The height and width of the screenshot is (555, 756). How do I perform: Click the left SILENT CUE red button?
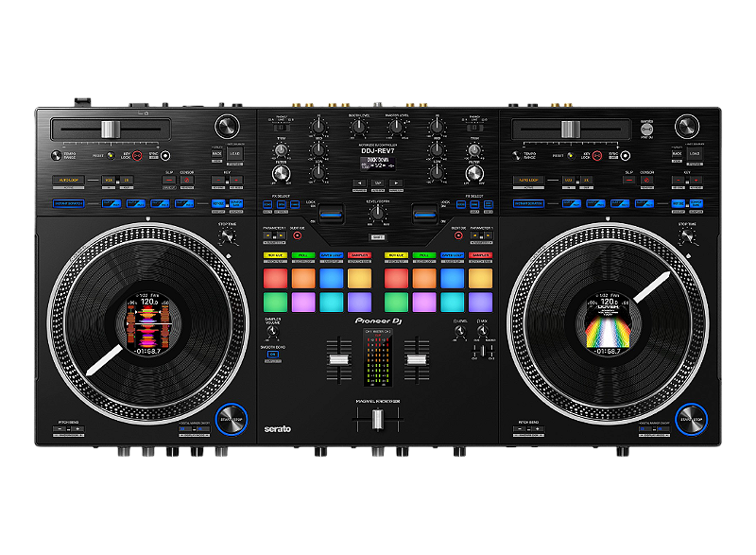coord(298,235)
